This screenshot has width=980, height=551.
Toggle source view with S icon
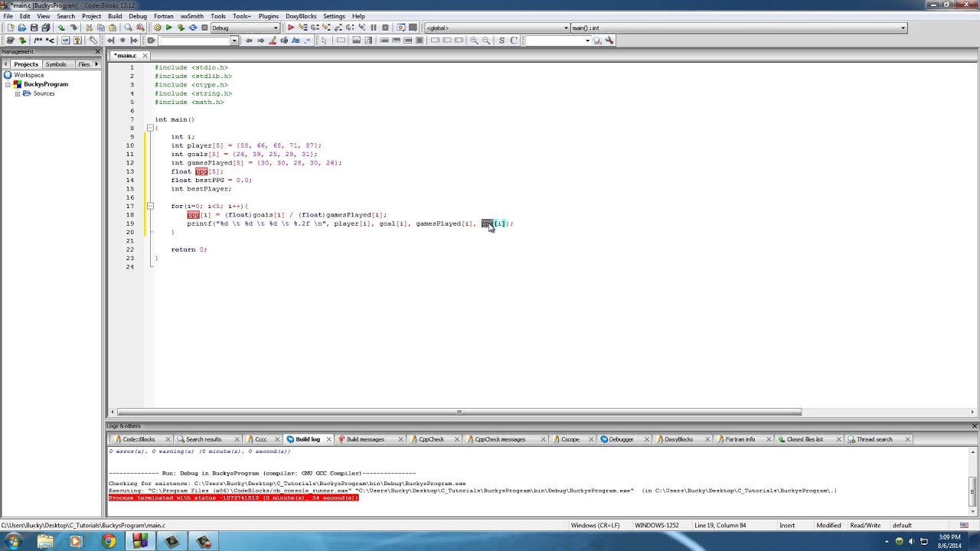501,40
